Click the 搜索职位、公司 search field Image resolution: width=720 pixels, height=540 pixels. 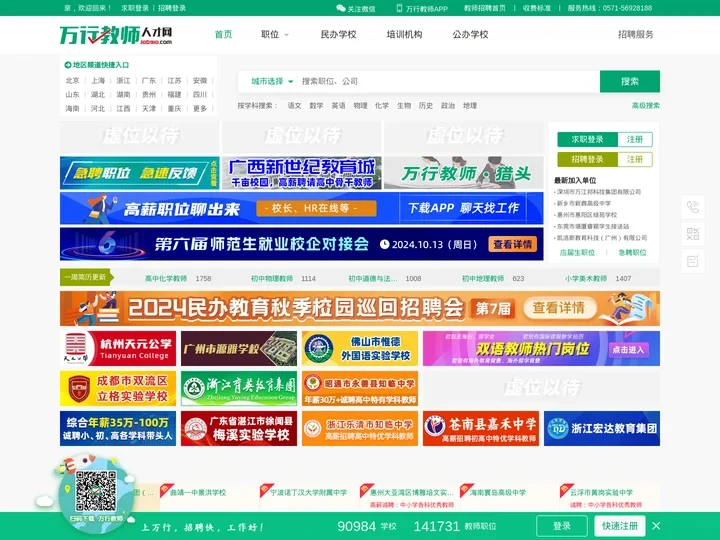tap(448, 81)
